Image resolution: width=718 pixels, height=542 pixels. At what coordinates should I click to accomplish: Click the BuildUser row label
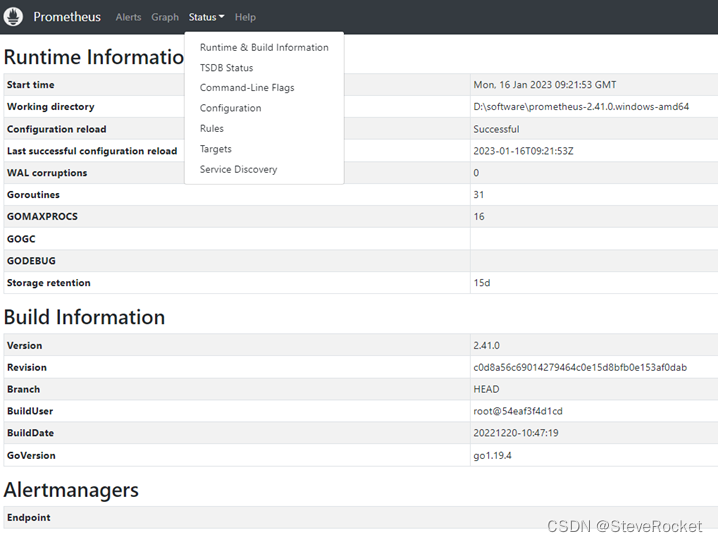(30, 411)
